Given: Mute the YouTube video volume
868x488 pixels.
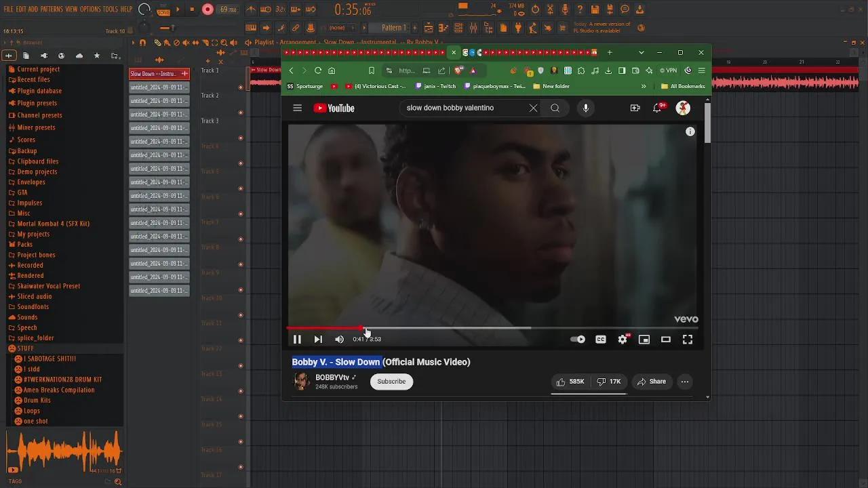Looking at the screenshot, I should click(x=340, y=340).
